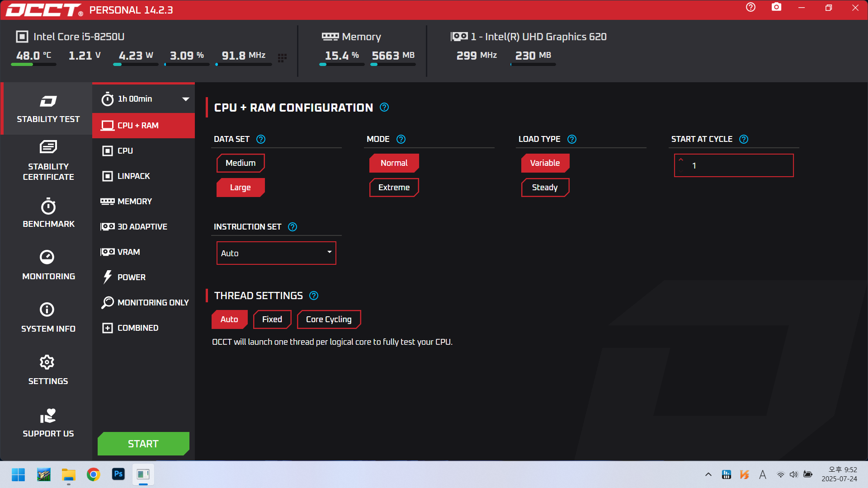Select the Monitoring Only option
This screenshot has width=868, height=488.
click(x=144, y=303)
